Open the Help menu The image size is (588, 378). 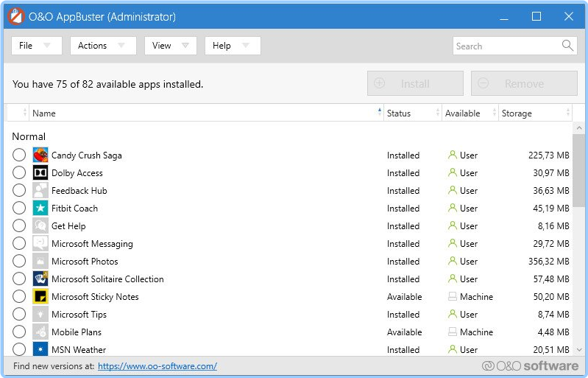(x=232, y=46)
